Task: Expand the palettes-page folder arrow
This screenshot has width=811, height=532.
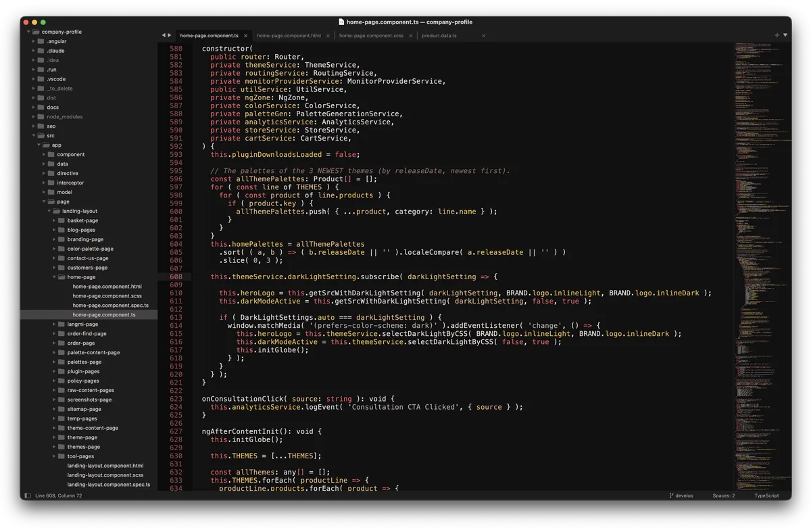Action: [x=54, y=362]
